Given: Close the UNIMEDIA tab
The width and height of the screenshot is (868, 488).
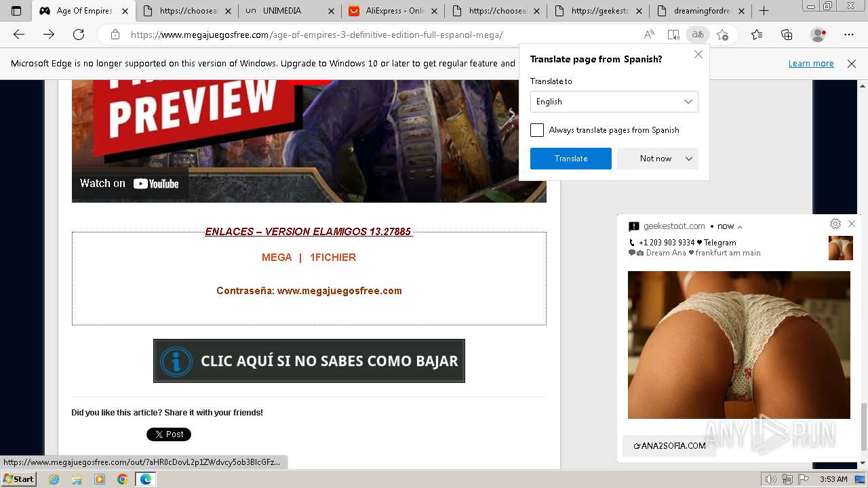Looking at the screenshot, I should coord(331,11).
